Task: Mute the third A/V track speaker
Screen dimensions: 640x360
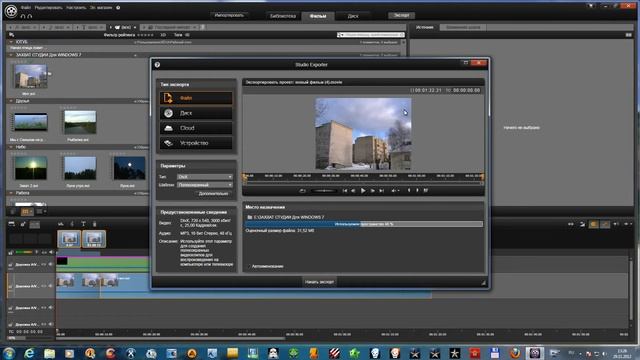Action: coord(51,308)
